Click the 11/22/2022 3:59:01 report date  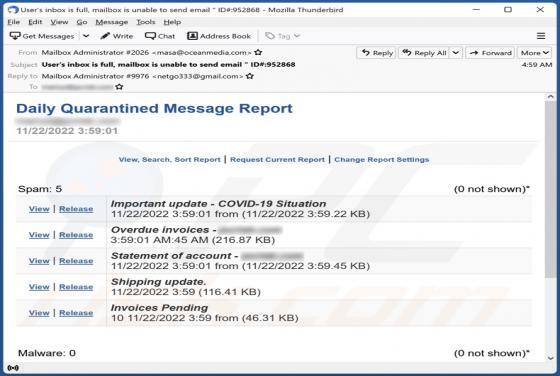click(x=67, y=131)
